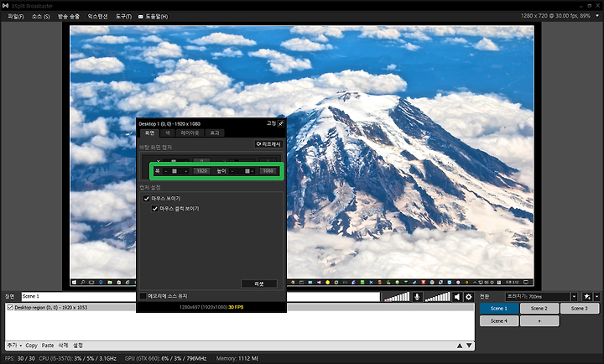Toggle the 마우스 클릭 보이기 checkbox
The width and height of the screenshot is (604, 364).
(155, 208)
